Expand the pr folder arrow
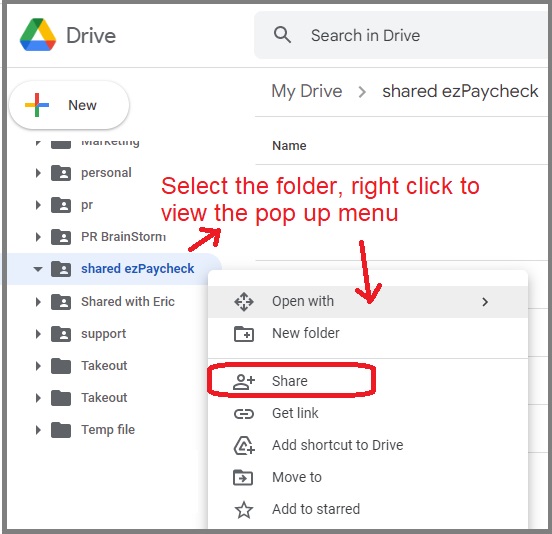The image size is (552, 534). [x=38, y=205]
